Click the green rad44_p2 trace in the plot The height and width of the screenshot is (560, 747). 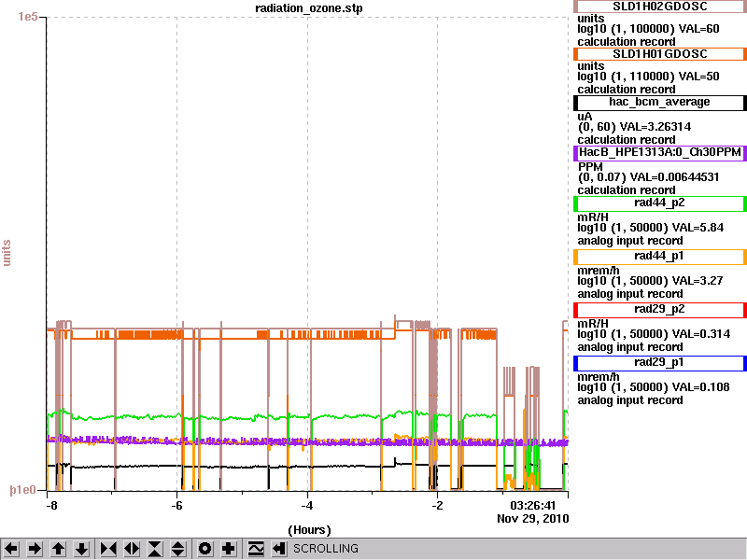coord(333,416)
